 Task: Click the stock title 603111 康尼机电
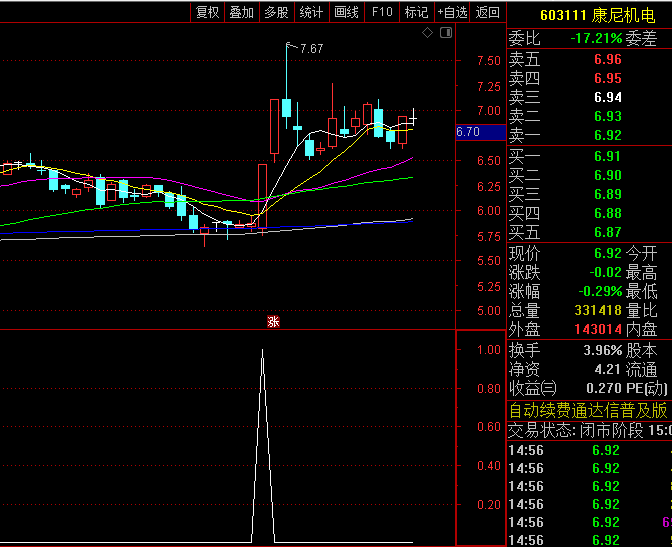pos(597,15)
